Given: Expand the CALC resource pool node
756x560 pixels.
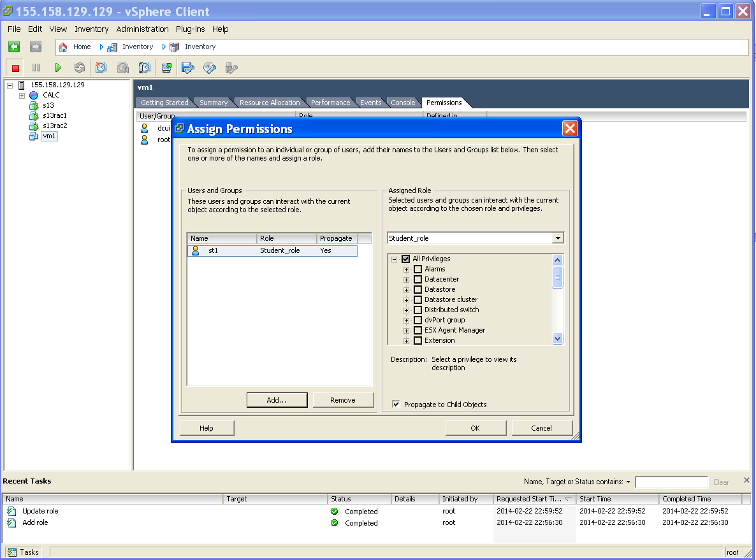Looking at the screenshot, I should pos(22,96).
